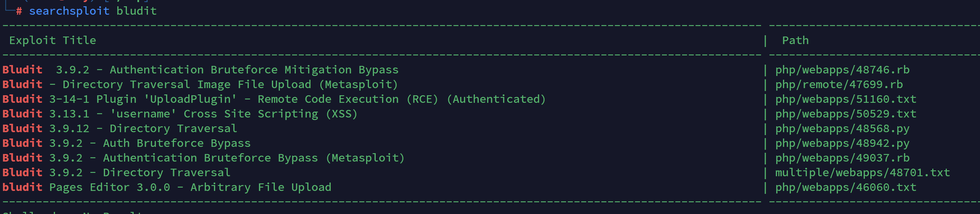Select the UploadPlugin Remote Code Execution entry
Viewport: 980px width, 214px height.
point(274,99)
